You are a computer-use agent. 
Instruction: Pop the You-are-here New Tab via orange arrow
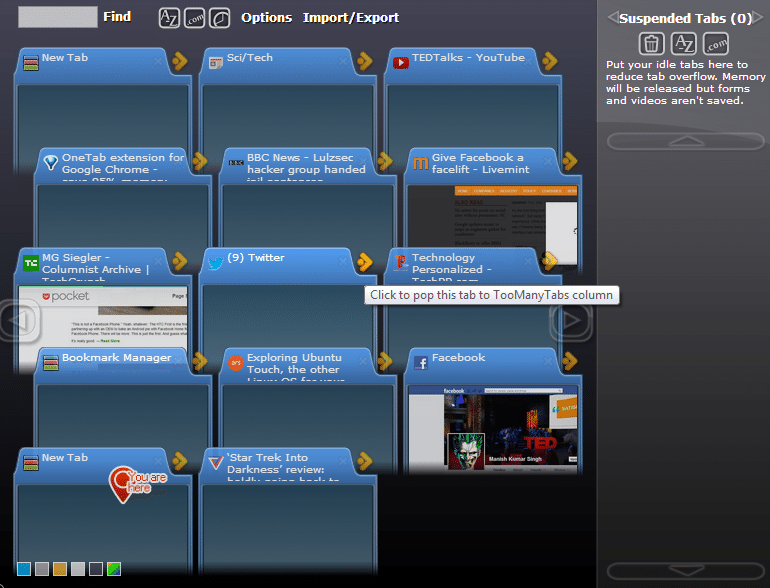click(180, 461)
